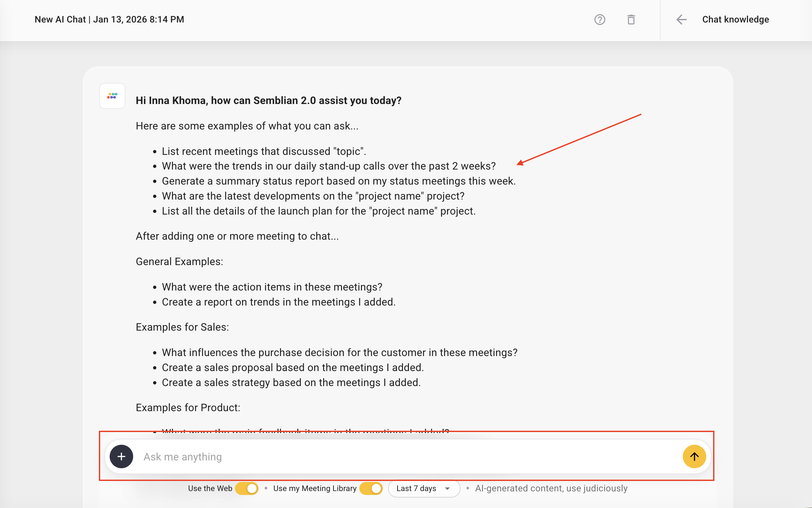
Task: Pick the sales proposal example prompt
Action: pyautogui.click(x=293, y=367)
